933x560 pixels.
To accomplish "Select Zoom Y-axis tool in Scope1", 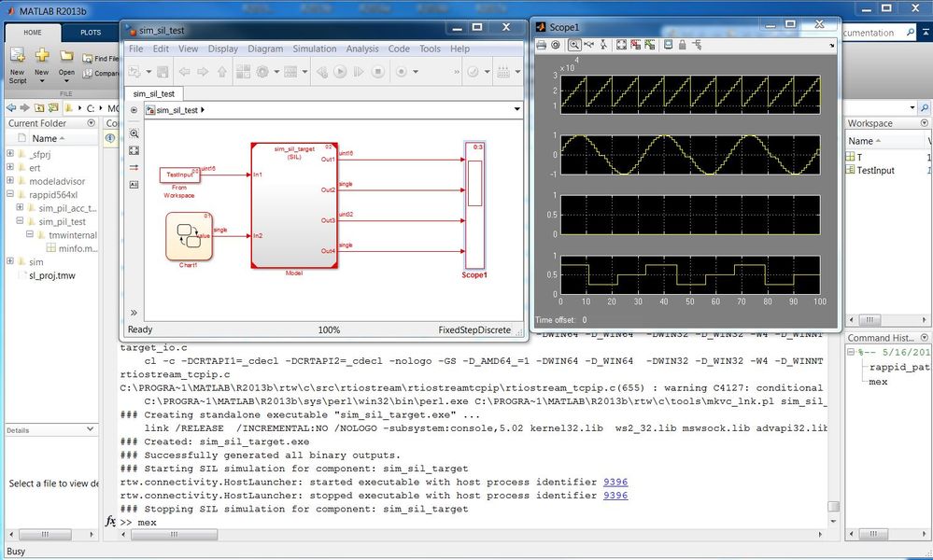I will [603, 45].
